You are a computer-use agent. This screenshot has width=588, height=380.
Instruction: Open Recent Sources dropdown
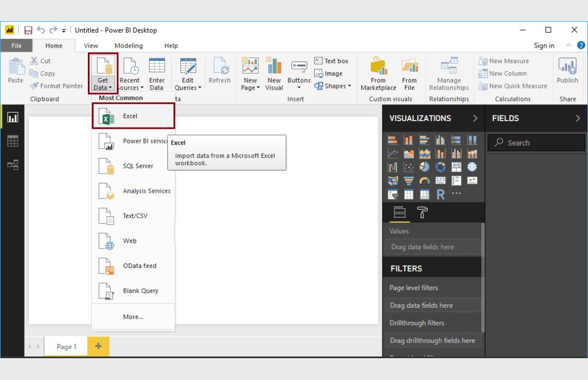coord(130,73)
